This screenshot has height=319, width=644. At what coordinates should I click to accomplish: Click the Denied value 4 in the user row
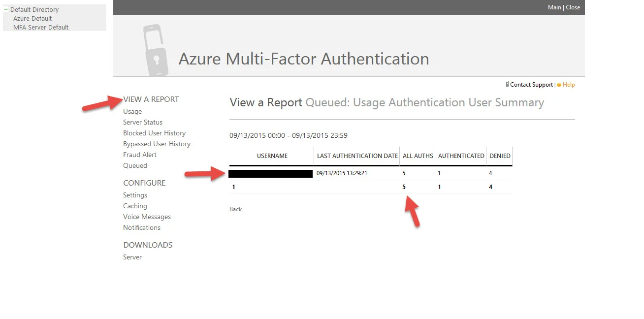(490, 173)
